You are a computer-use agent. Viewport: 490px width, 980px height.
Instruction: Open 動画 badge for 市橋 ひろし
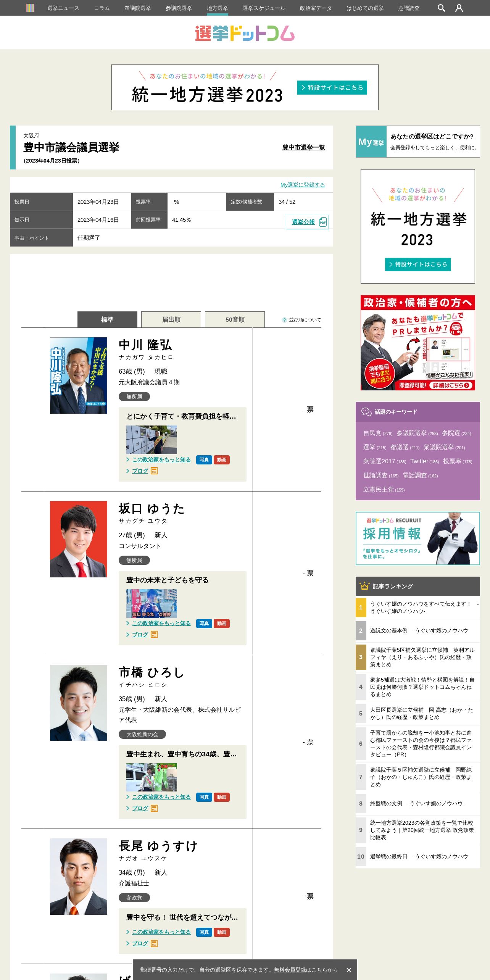pyautogui.click(x=222, y=797)
